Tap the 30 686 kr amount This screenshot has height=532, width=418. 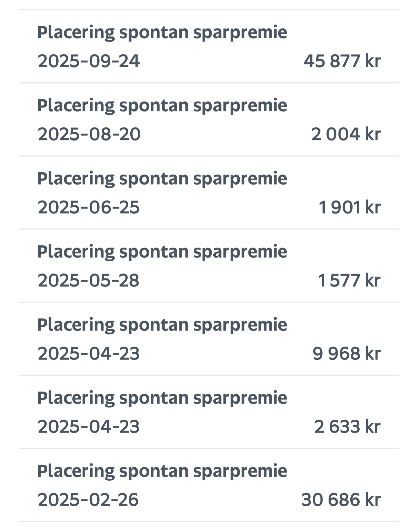tap(341, 500)
